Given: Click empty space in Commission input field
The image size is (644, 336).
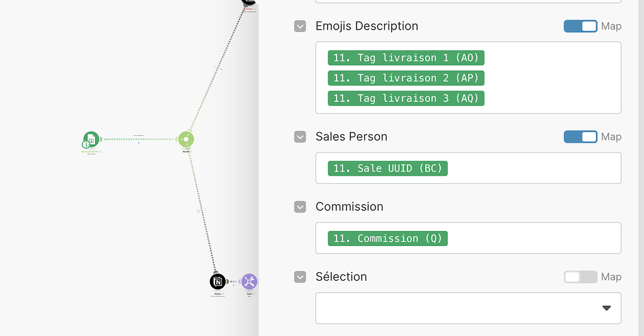Looking at the screenshot, I should coord(535,238).
